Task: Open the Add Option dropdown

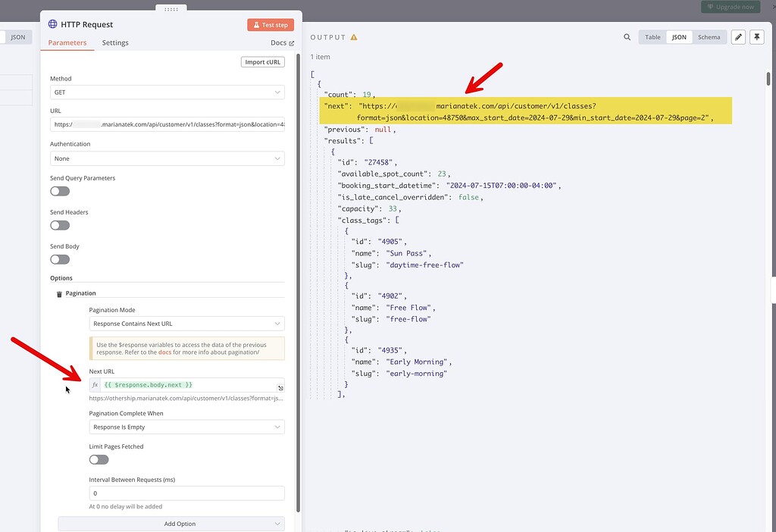Action: [x=171, y=523]
